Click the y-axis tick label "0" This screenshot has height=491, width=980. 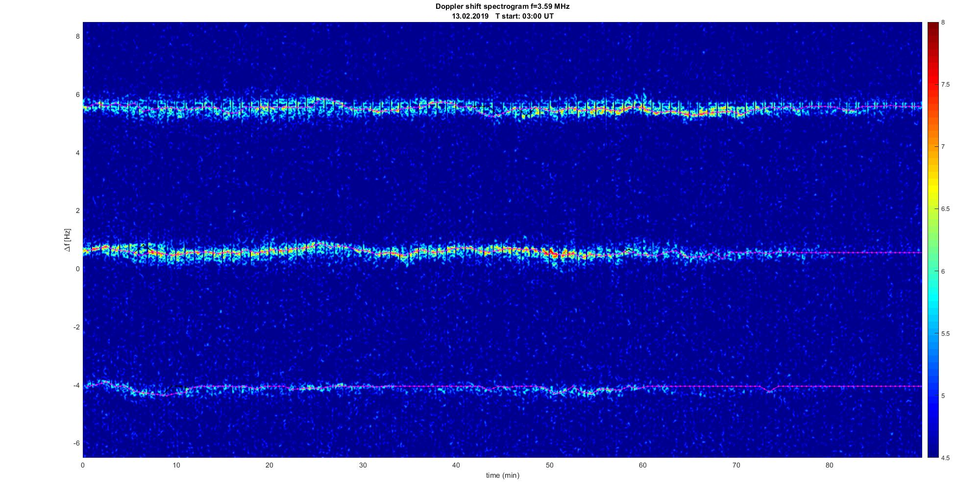(x=77, y=269)
